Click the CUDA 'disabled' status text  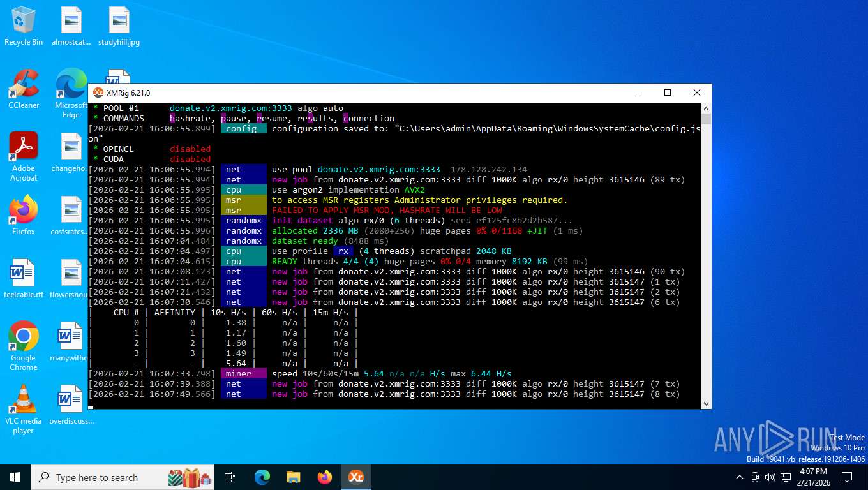coord(190,160)
